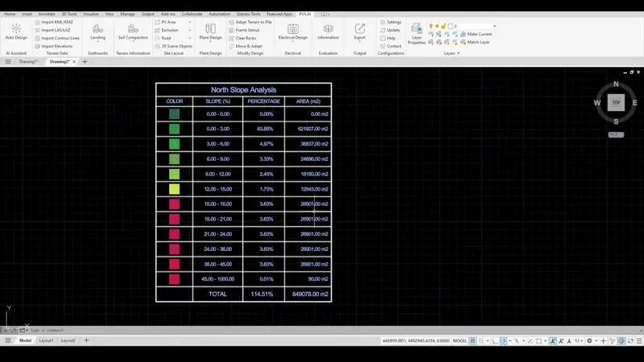The image size is (644, 362).
Task: Toggle layer 0 freeze sun icon
Action: tap(437, 27)
